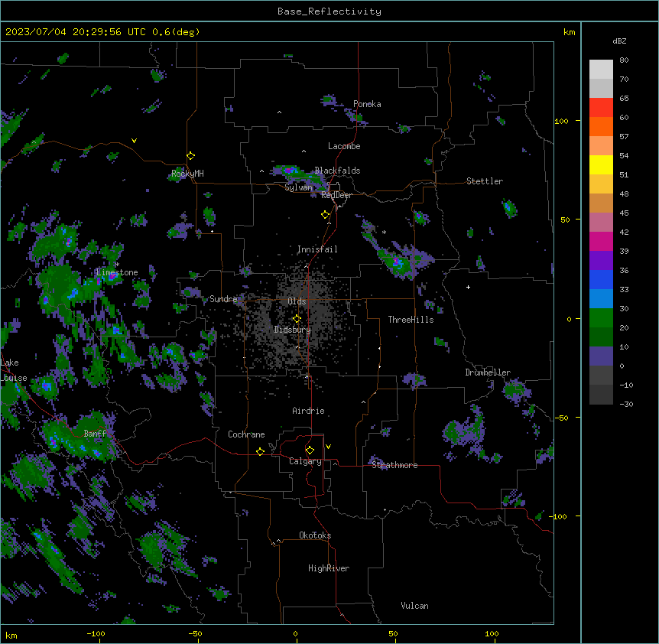Viewport: 659px width, 644px height.
Task: Click the yellow diamond marker between Olds and Didsbury
Action: [x=297, y=319]
